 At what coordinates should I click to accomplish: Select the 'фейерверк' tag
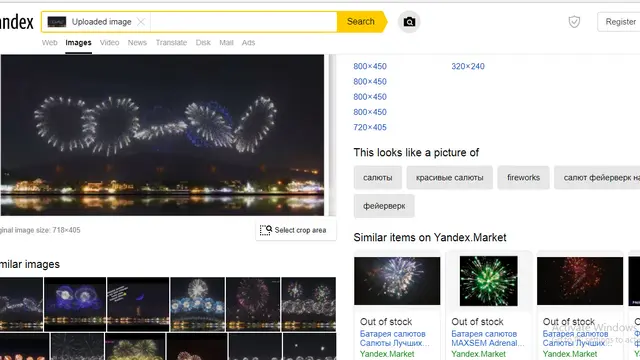(384, 206)
